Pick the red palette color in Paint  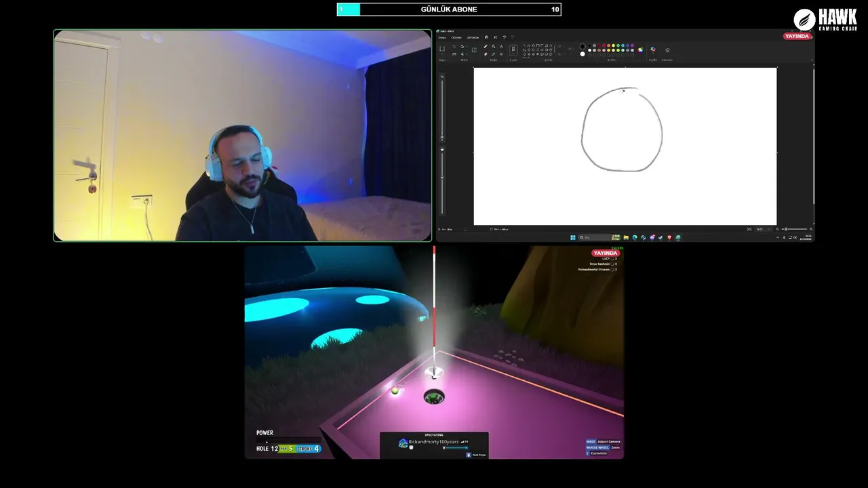click(x=604, y=45)
